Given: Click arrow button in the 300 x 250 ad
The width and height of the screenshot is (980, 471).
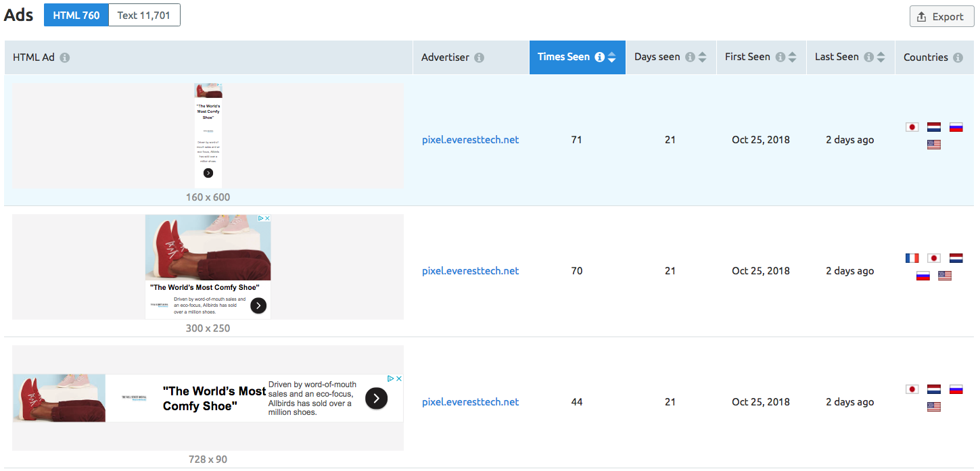Looking at the screenshot, I should (258, 305).
